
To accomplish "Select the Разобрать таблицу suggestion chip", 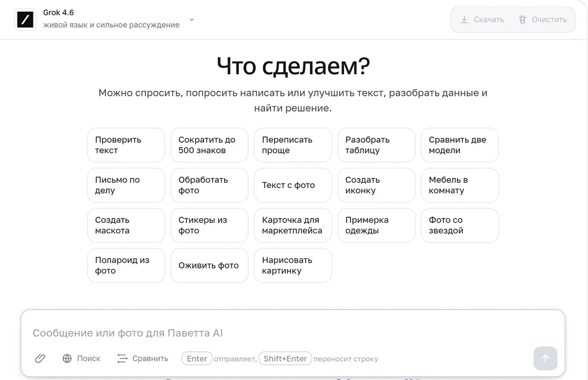I will point(376,145).
